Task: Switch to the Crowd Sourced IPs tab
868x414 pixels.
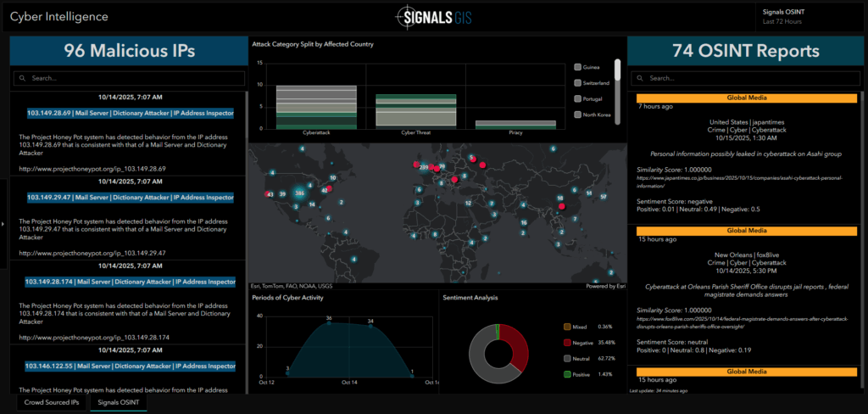Action: pyautogui.click(x=53, y=402)
